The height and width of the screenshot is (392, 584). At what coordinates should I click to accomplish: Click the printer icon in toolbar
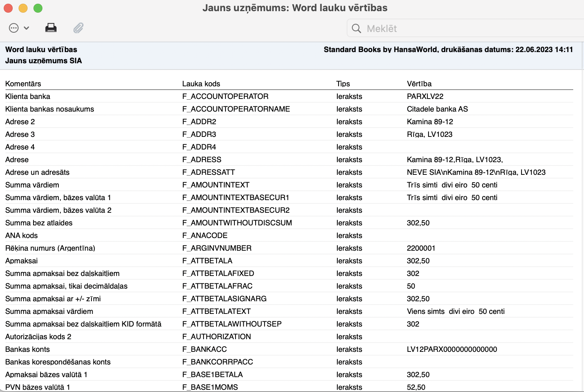[51, 28]
